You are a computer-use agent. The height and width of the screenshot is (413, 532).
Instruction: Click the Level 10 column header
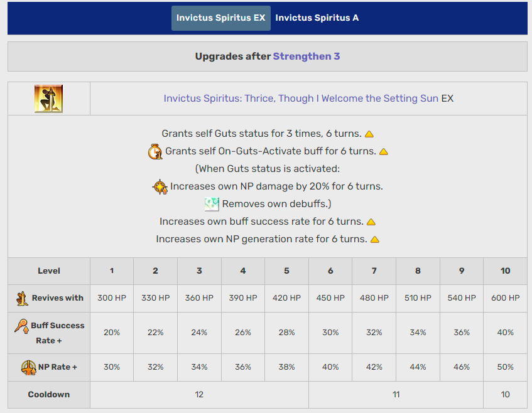(x=505, y=271)
